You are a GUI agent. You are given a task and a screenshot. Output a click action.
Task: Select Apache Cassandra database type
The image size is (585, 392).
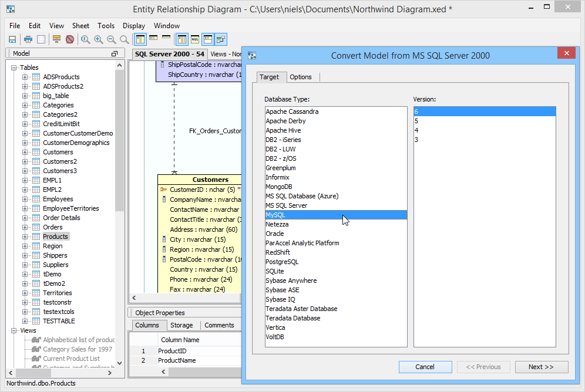(336, 111)
